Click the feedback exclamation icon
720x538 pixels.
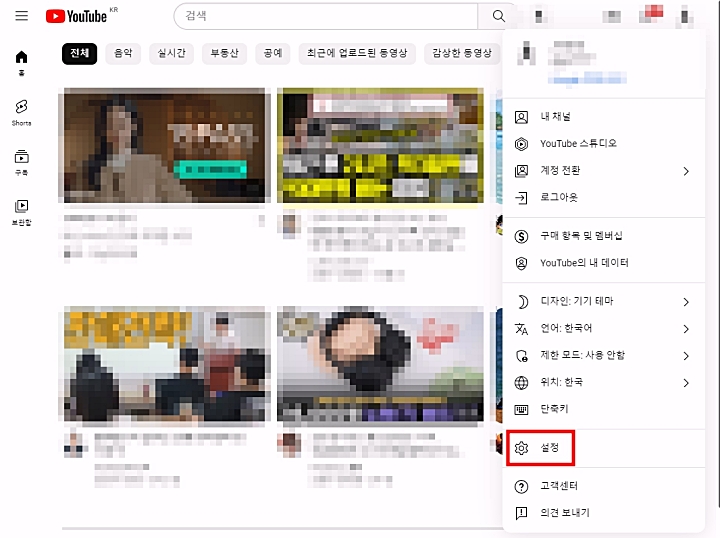[x=521, y=513]
